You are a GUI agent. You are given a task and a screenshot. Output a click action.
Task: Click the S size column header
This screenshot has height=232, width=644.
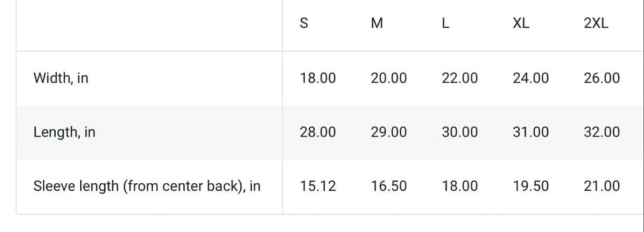[304, 23]
